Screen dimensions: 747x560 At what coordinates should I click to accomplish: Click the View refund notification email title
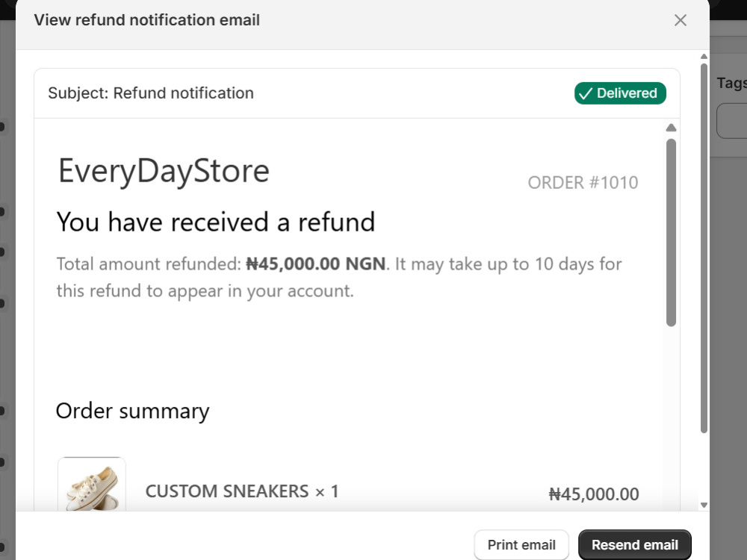pyautogui.click(x=146, y=20)
